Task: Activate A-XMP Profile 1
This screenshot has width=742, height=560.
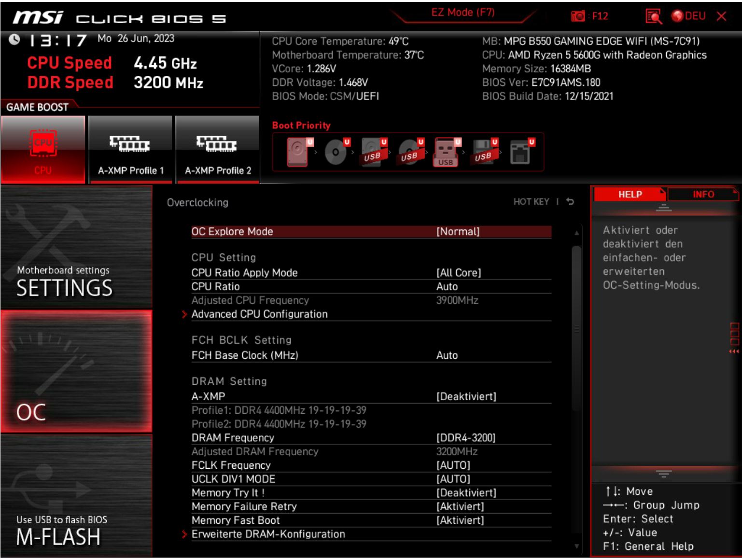Action: point(130,149)
